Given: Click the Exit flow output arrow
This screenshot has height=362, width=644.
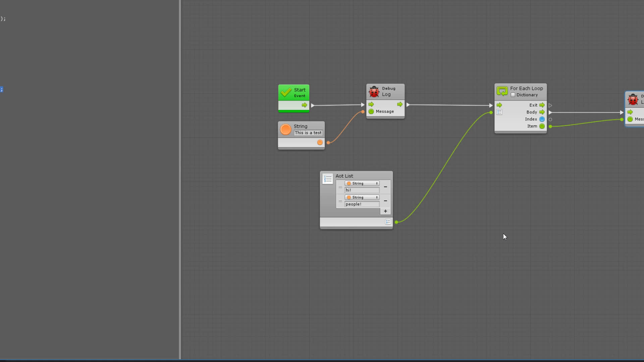Looking at the screenshot, I should (542, 105).
